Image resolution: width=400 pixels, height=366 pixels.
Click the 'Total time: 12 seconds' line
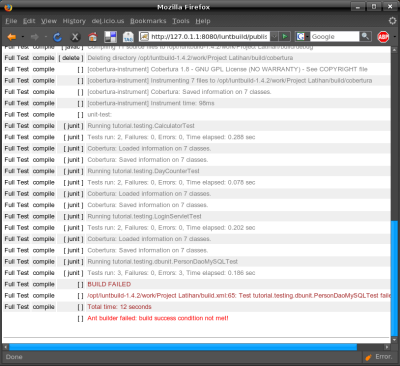119,307
